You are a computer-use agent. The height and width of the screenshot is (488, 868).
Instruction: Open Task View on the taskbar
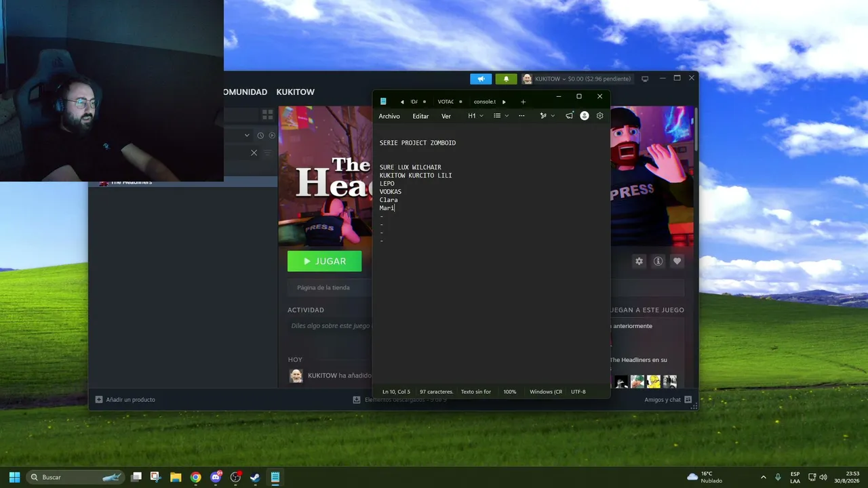click(136, 477)
